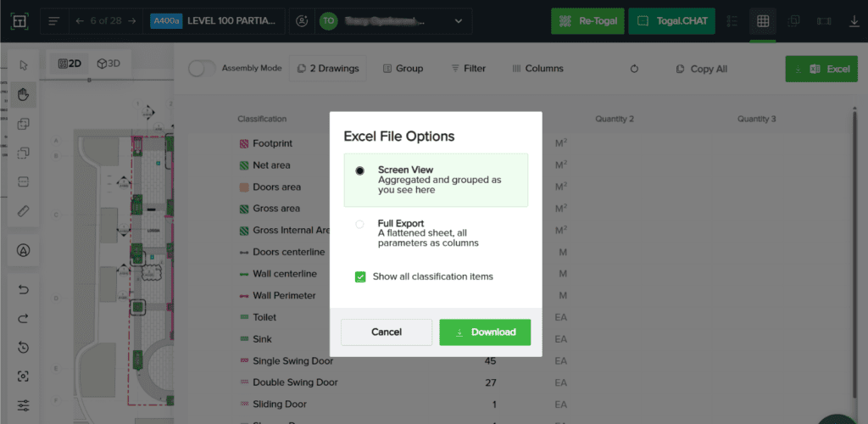Open the sheet list menu icon

pyautogui.click(x=53, y=21)
